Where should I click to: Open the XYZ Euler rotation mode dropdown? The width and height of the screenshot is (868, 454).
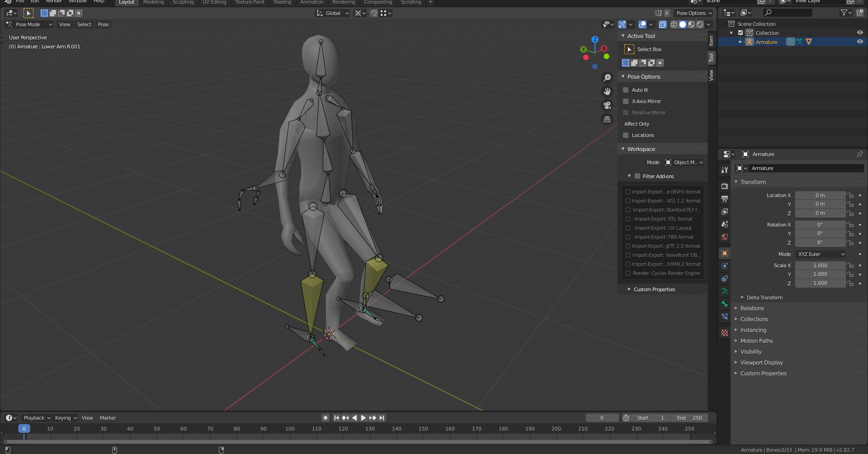[x=820, y=254]
